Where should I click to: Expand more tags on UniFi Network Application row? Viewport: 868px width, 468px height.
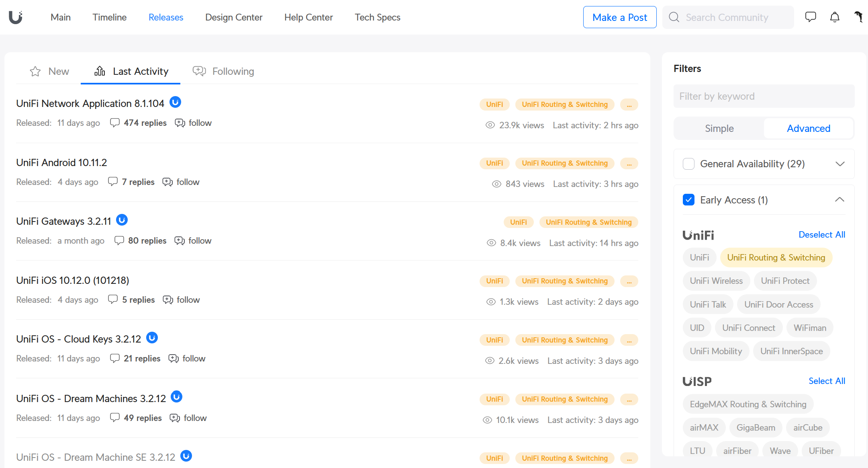[629, 105]
